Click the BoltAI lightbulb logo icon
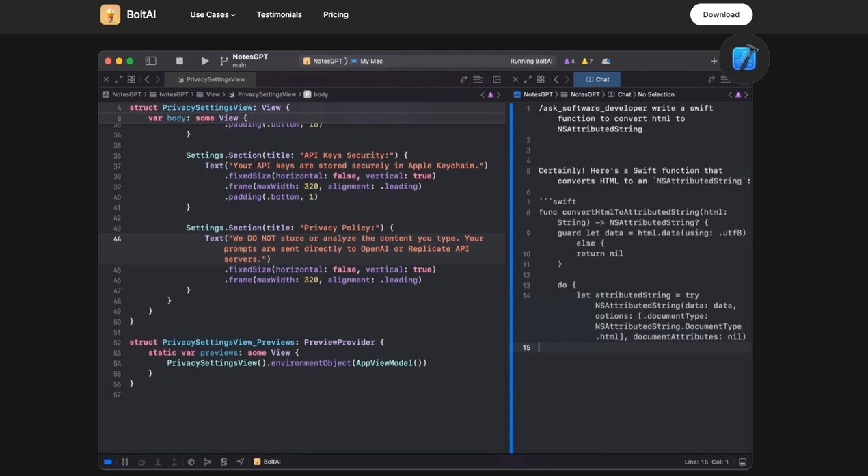This screenshot has height=476, width=868. pos(110,14)
